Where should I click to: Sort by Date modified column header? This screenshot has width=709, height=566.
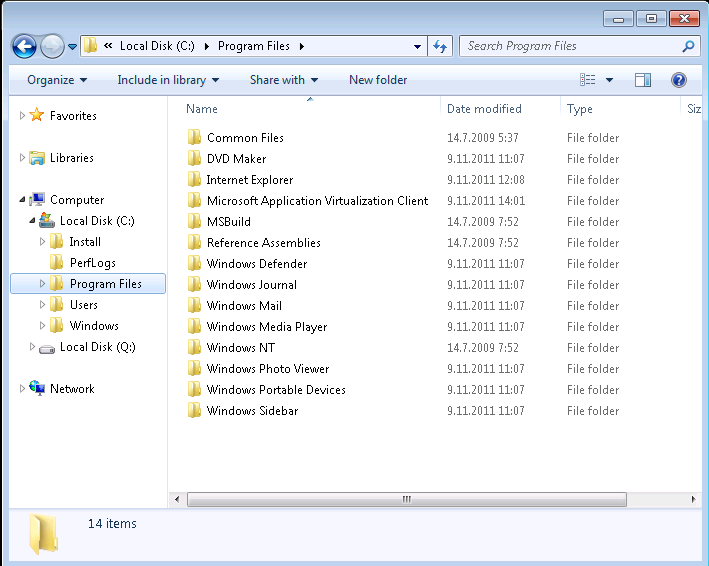point(484,109)
